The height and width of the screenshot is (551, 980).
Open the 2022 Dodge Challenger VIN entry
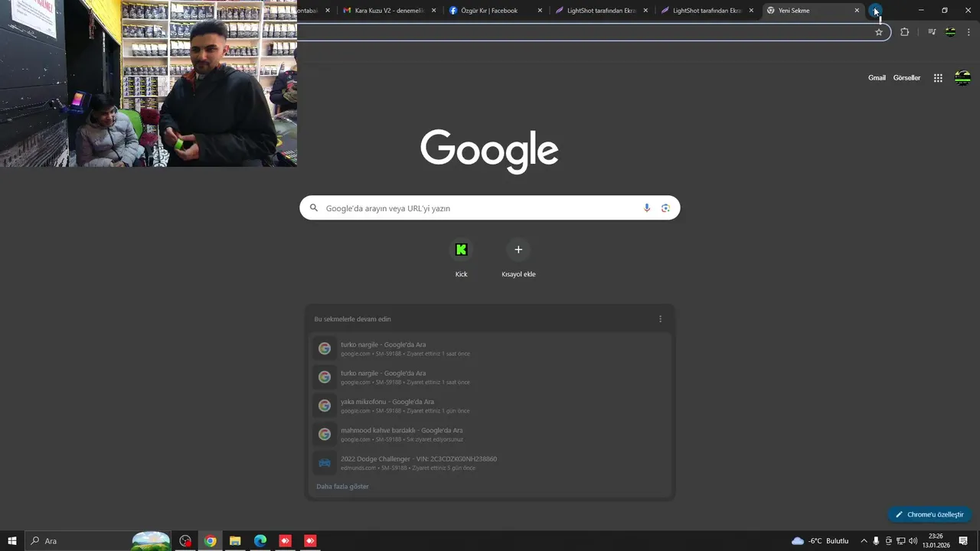tap(490, 463)
